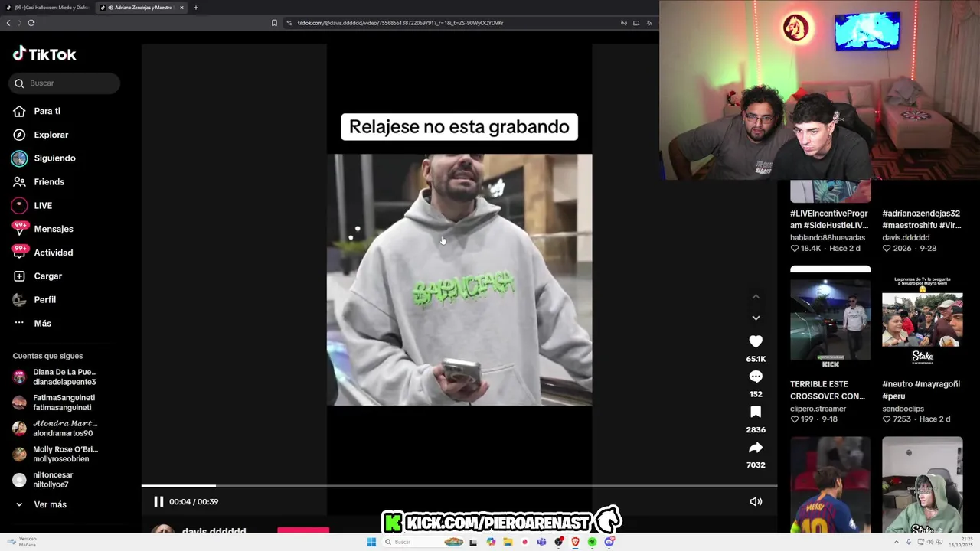The height and width of the screenshot is (551, 980).
Task: Go back in browser history
Action: coord(8,23)
